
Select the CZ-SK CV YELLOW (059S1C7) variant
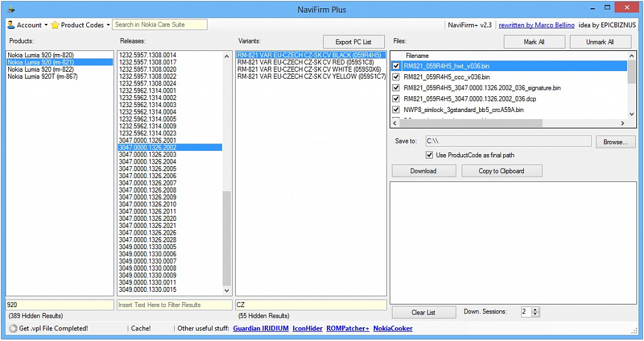coord(311,76)
